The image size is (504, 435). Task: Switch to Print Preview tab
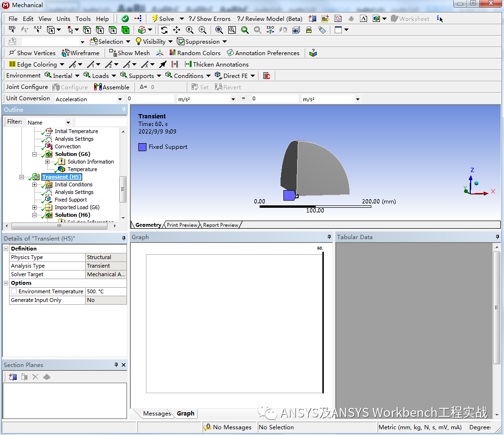(x=182, y=225)
